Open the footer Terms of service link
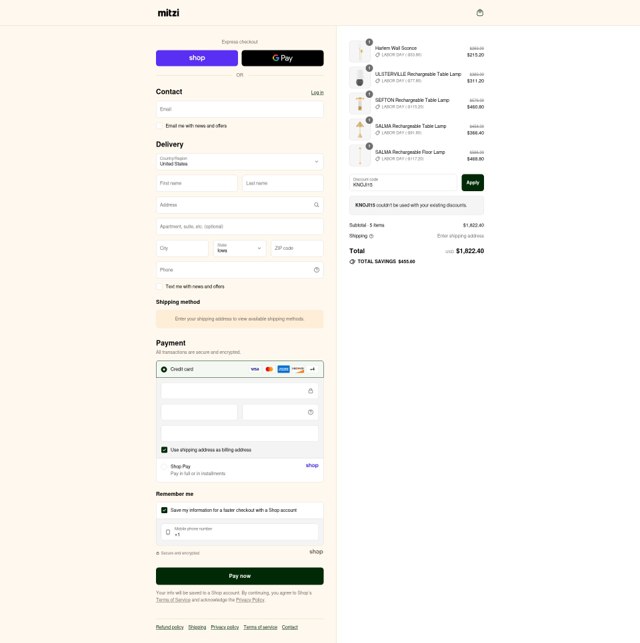640x643 pixels. coord(260,627)
